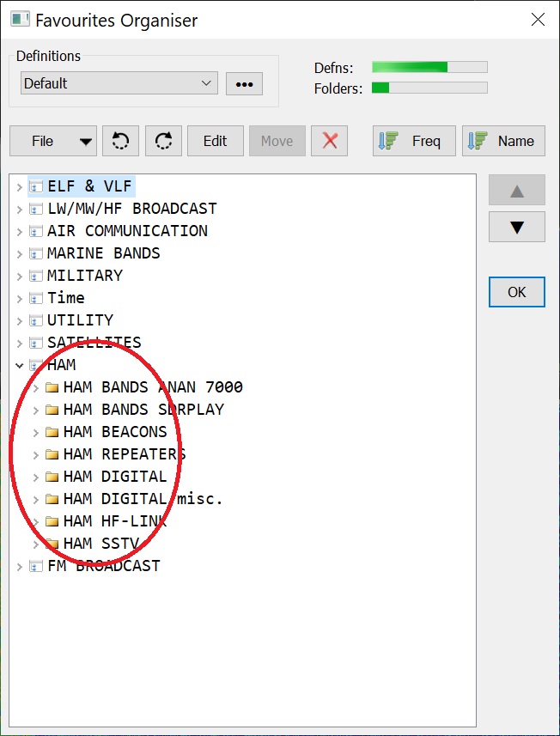Move selection up with the up arrow
This screenshot has width=560, height=736.
pos(517,191)
